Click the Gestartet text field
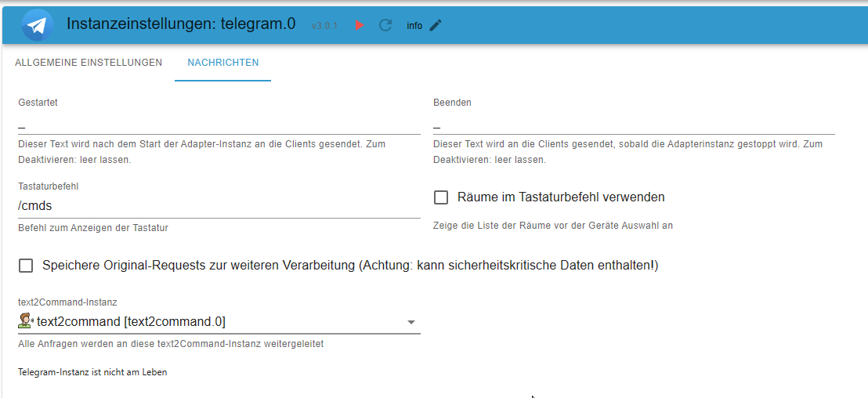Image resolution: width=868 pixels, height=398 pixels. (x=219, y=125)
